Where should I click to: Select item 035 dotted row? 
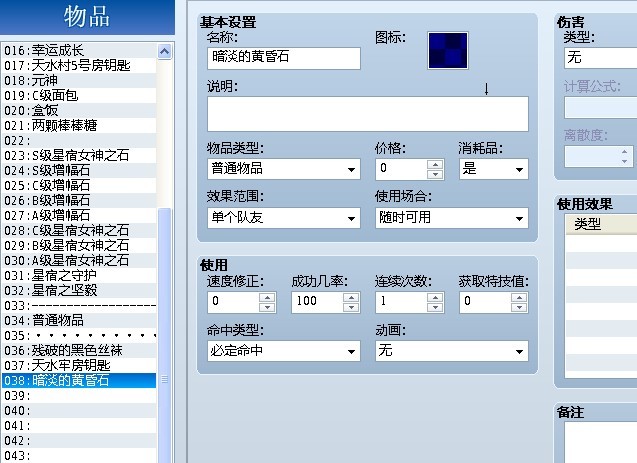(x=79, y=336)
